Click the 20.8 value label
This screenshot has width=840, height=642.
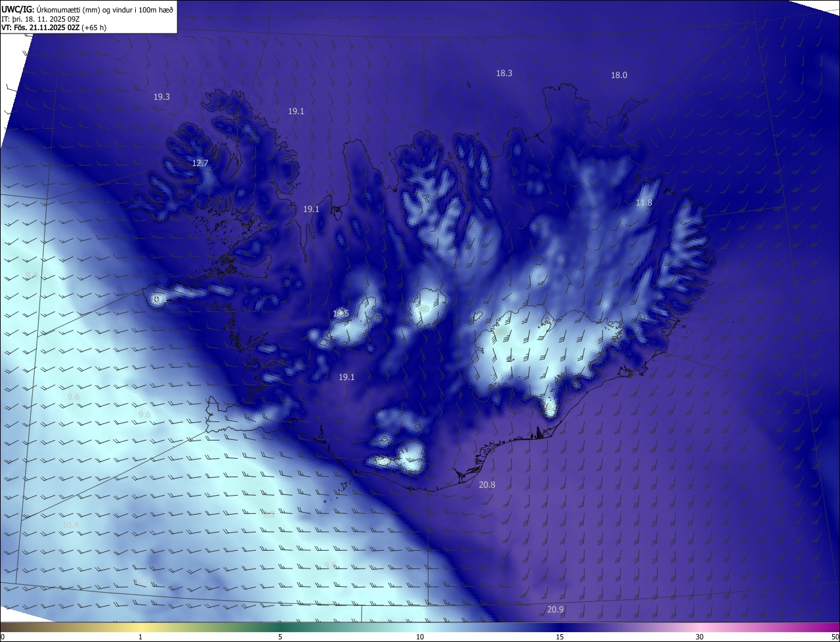click(x=487, y=485)
